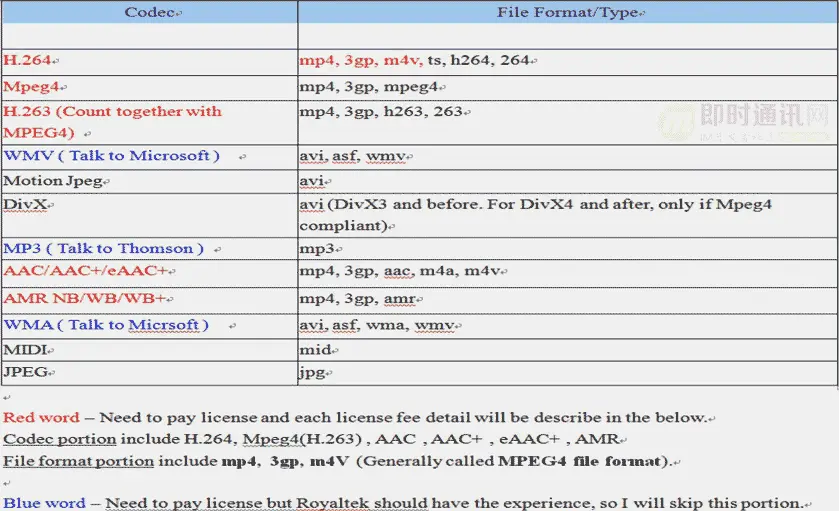Click the 'mp4, 3gp, mpeg4' format cell
This screenshot has height=511, width=839.
coord(568,87)
